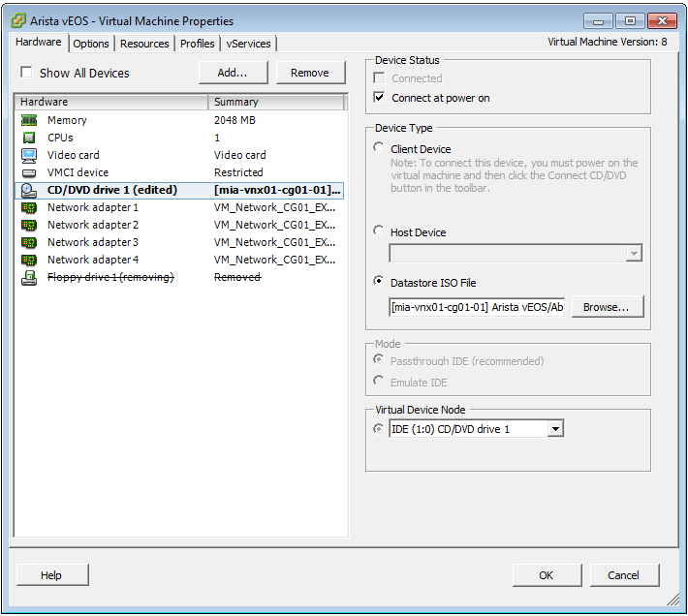Select Passthrough IDE (recommended) mode
Image resolution: width=688 pixels, height=616 pixels.
pyautogui.click(x=379, y=359)
